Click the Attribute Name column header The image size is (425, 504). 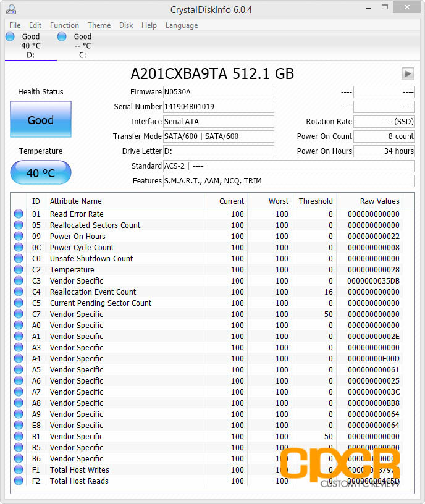click(x=124, y=201)
